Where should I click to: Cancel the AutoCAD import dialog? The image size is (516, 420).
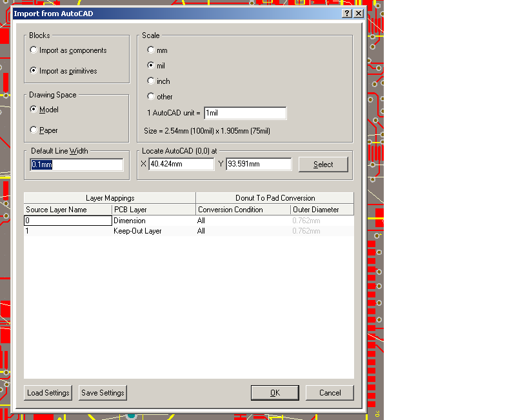click(x=330, y=393)
